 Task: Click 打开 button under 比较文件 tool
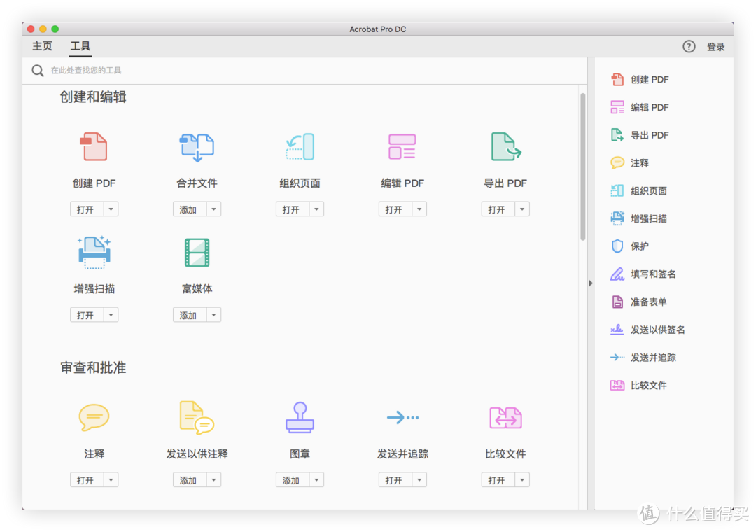(498, 480)
